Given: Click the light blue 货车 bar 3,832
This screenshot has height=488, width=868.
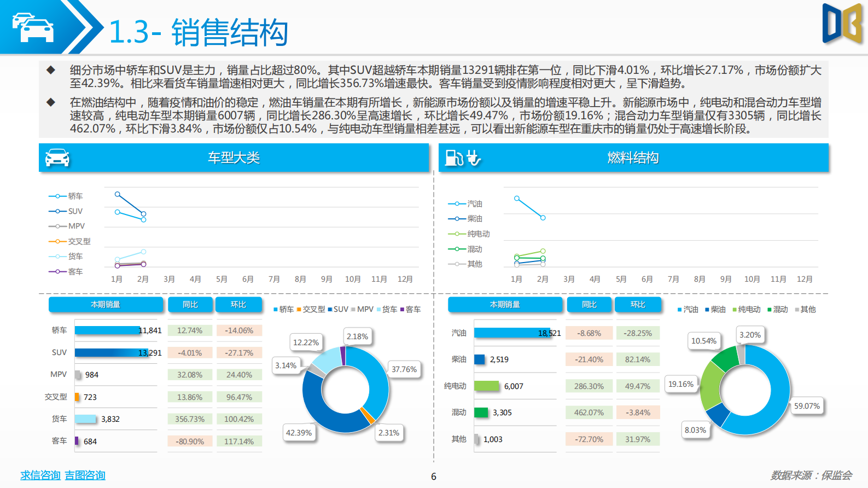Looking at the screenshot, I should [86, 419].
